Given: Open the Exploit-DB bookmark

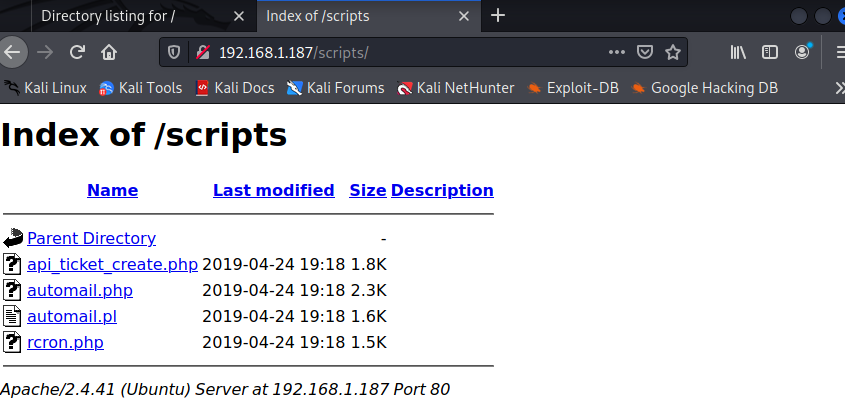Looking at the screenshot, I should 573,88.
